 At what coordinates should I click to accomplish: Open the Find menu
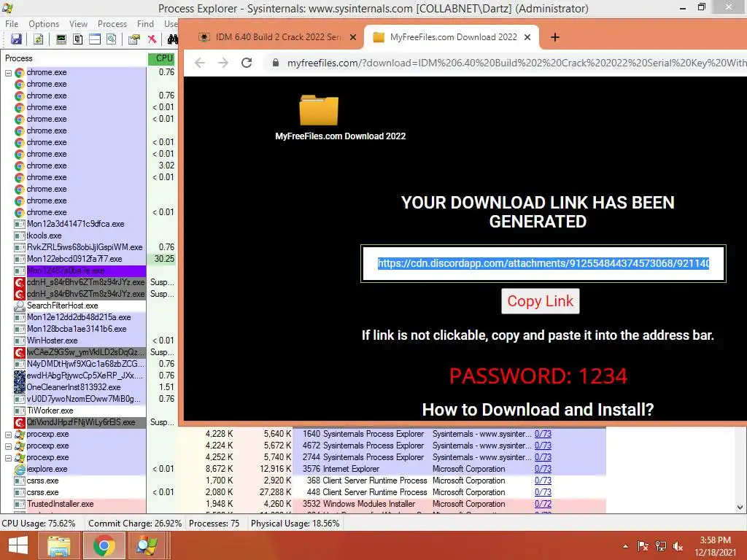pos(145,24)
